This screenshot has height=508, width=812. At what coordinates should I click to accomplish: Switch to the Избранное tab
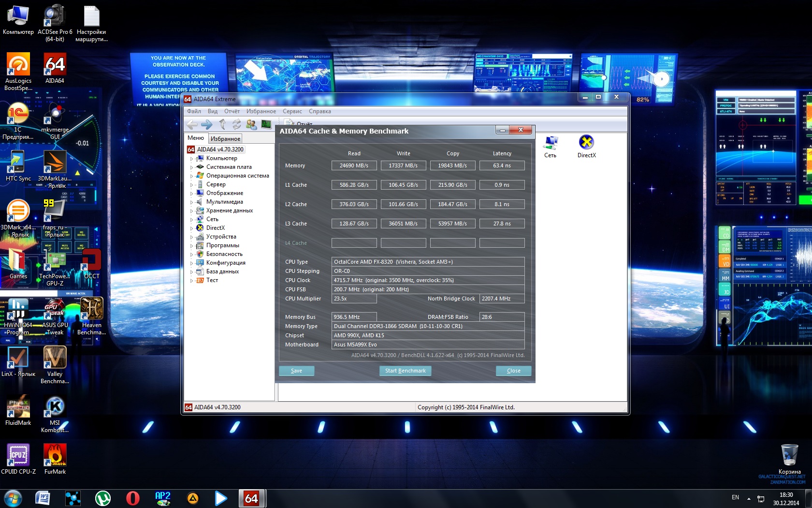[x=225, y=139]
